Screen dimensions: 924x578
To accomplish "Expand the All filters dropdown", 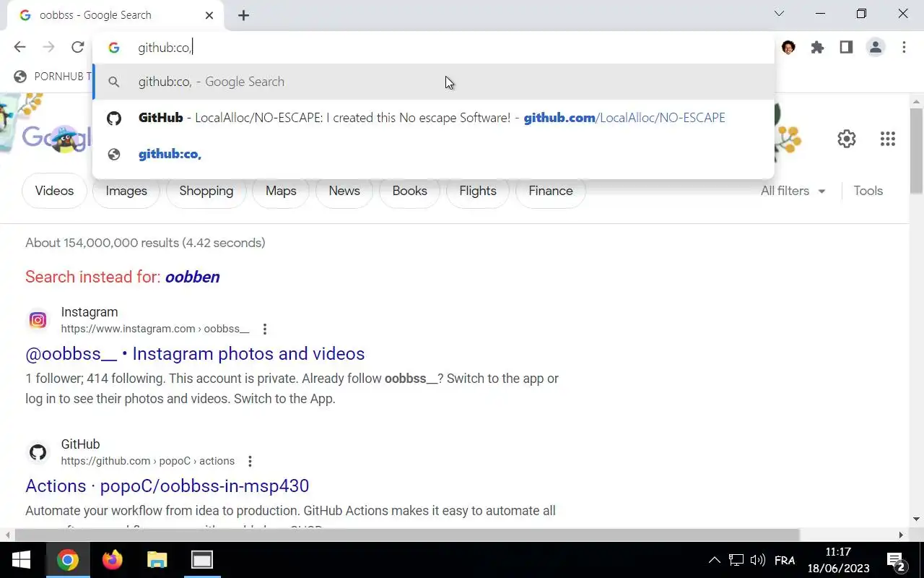I will pos(793,191).
